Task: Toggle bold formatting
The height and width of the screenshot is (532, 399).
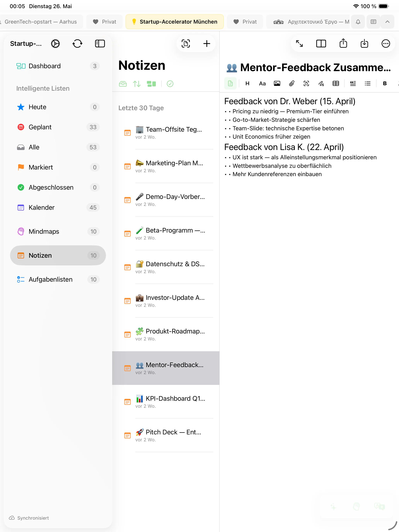Action: point(385,84)
